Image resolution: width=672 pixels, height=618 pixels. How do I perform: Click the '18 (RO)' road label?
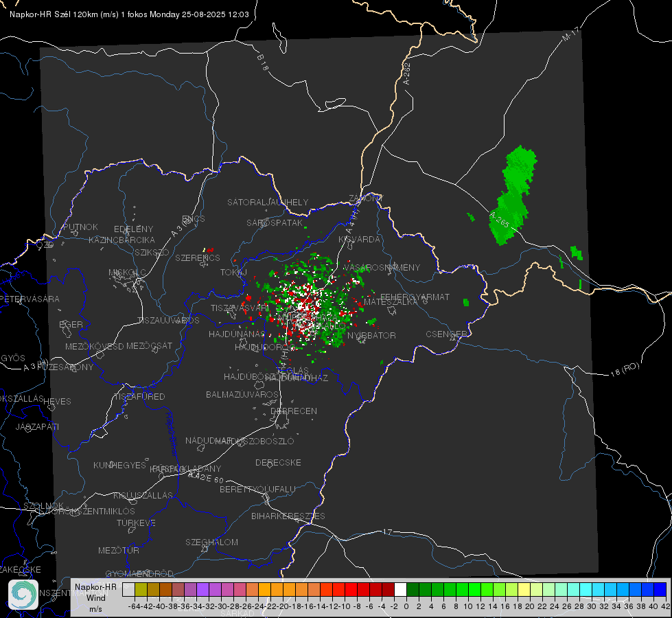[x=625, y=369]
